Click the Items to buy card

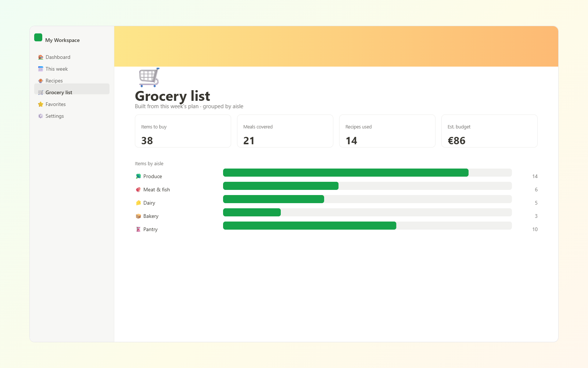tap(183, 131)
